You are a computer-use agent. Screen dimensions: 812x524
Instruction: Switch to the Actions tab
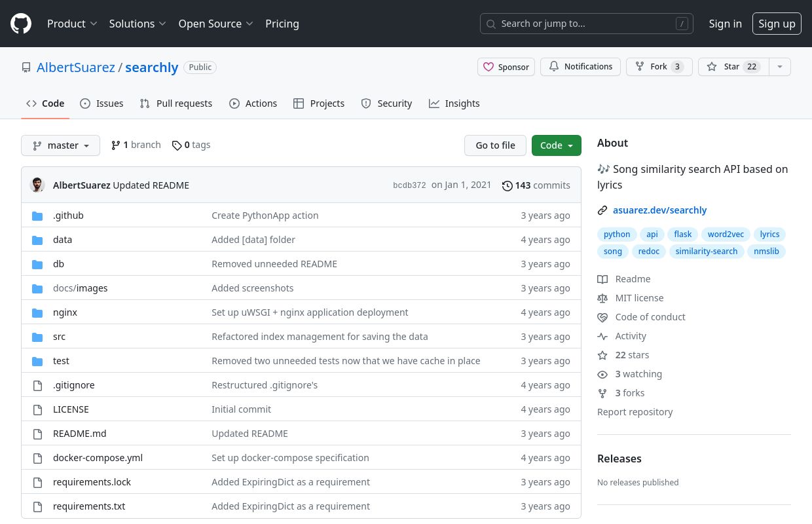(253, 103)
